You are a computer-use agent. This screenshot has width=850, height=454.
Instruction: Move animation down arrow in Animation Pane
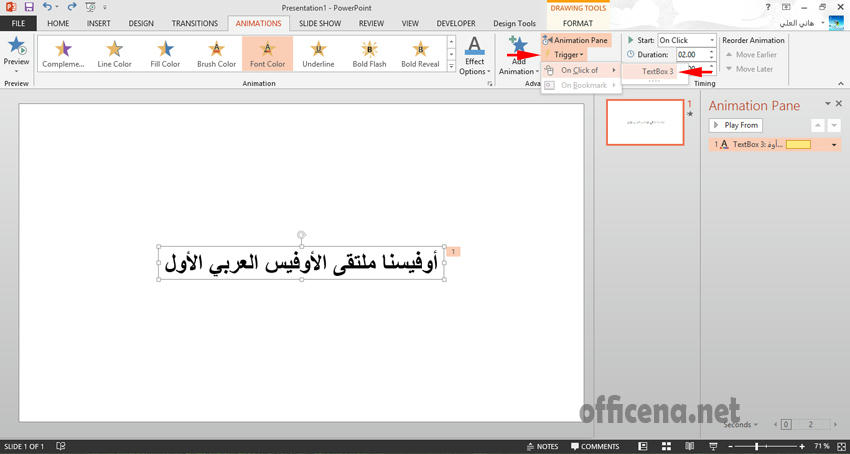click(x=834, y=125)
